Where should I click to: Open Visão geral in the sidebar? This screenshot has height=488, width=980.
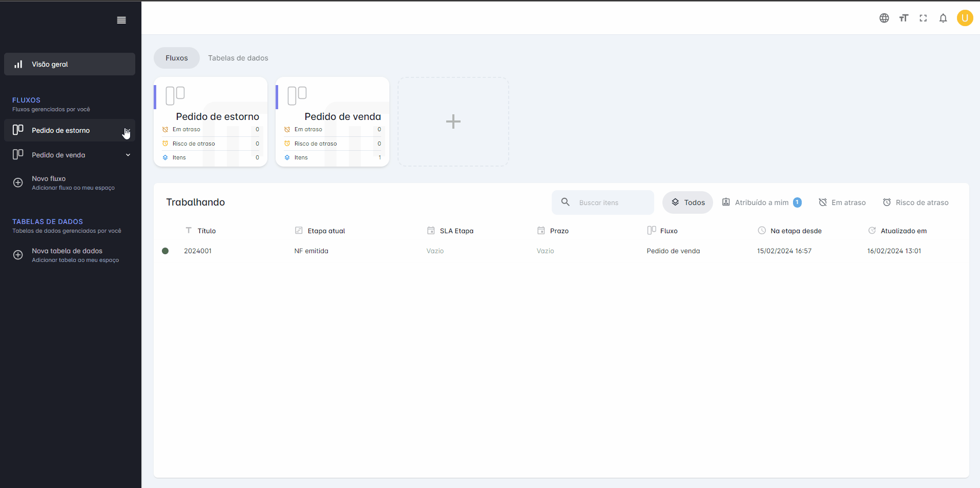click(70, 64)
